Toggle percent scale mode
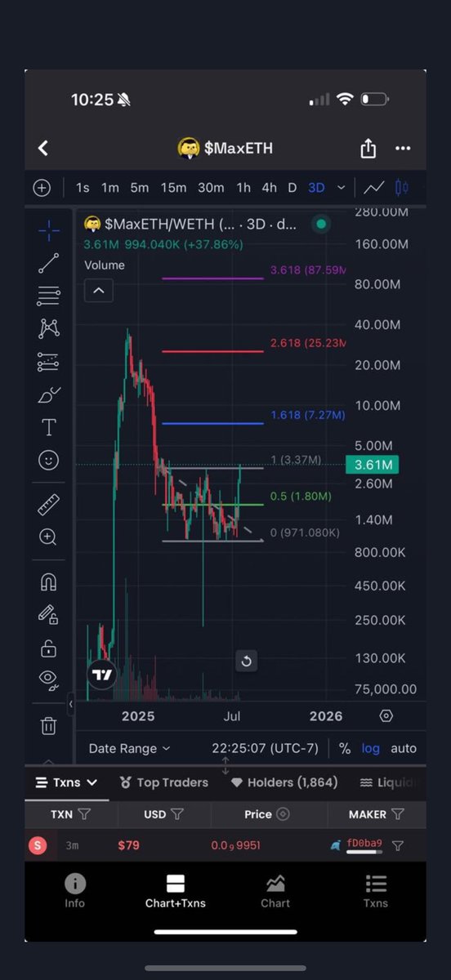The image size is (451, 980). [x=345, y=748]
